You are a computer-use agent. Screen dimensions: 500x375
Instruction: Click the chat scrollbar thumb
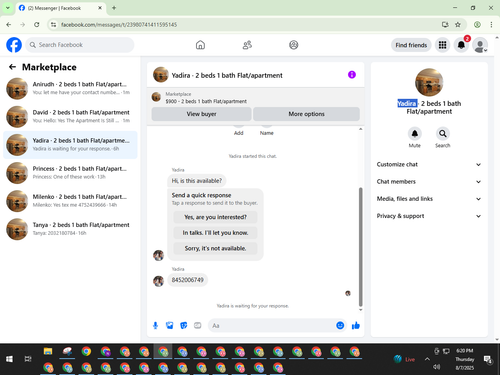[x=360, y=247]
